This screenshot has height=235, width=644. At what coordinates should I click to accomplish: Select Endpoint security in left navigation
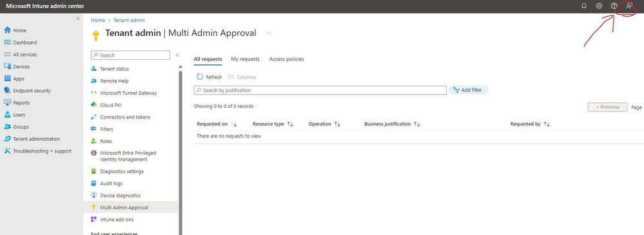coord(32,91)
